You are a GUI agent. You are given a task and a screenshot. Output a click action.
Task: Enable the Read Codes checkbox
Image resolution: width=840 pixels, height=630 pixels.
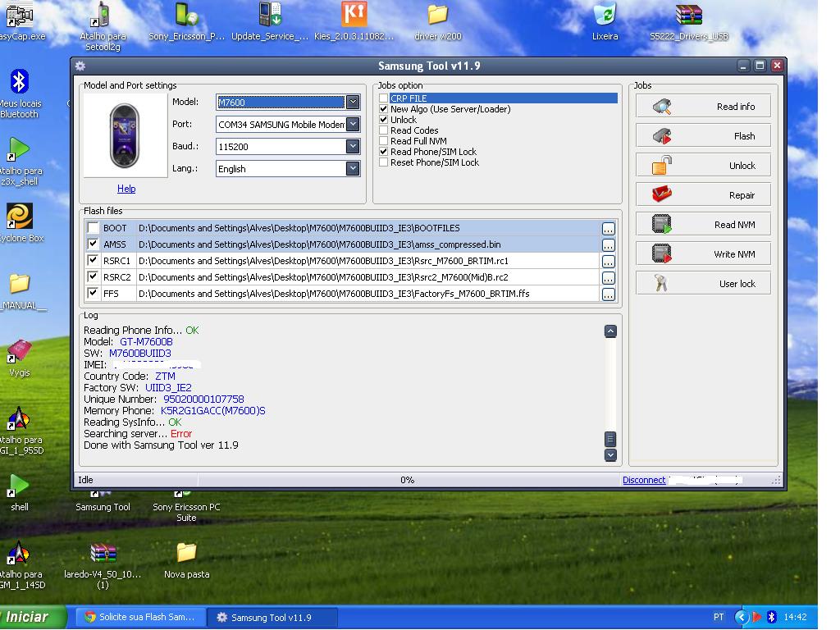point(383,130)
